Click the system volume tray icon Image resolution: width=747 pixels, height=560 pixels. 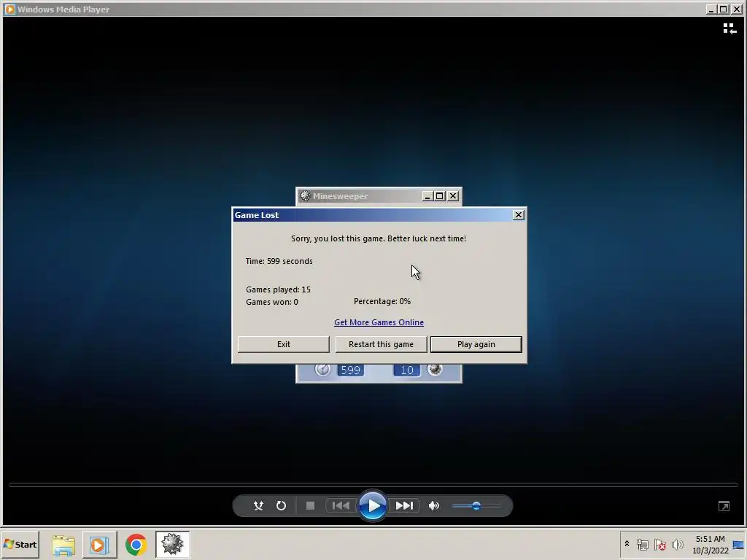point(678,544)
